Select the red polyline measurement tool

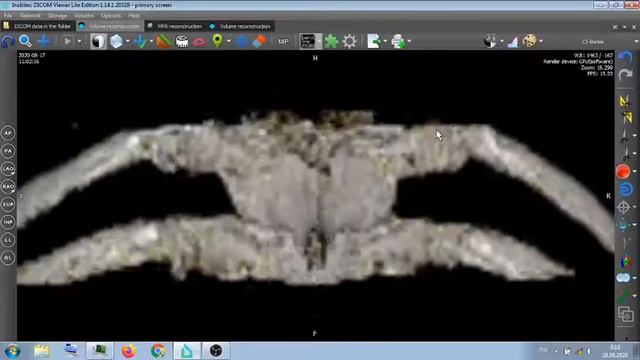tap(199, 41)
